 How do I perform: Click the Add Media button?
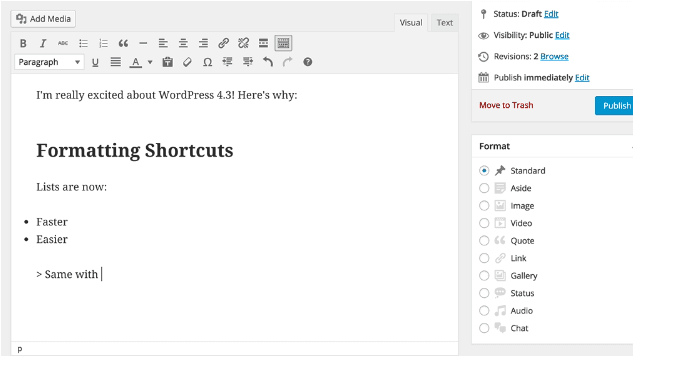(43, 19)
